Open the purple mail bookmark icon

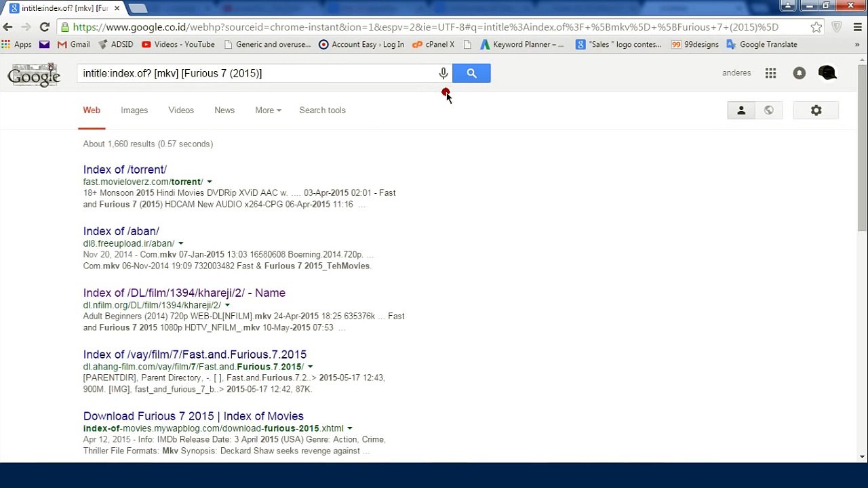(x=44, y=45)
